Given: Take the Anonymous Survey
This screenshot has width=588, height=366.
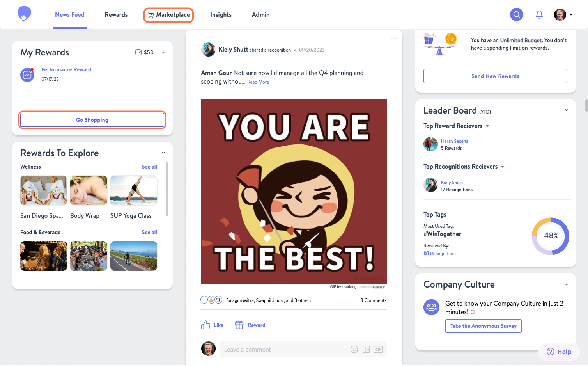Looking at the screenshot, I should click(484, 326).
